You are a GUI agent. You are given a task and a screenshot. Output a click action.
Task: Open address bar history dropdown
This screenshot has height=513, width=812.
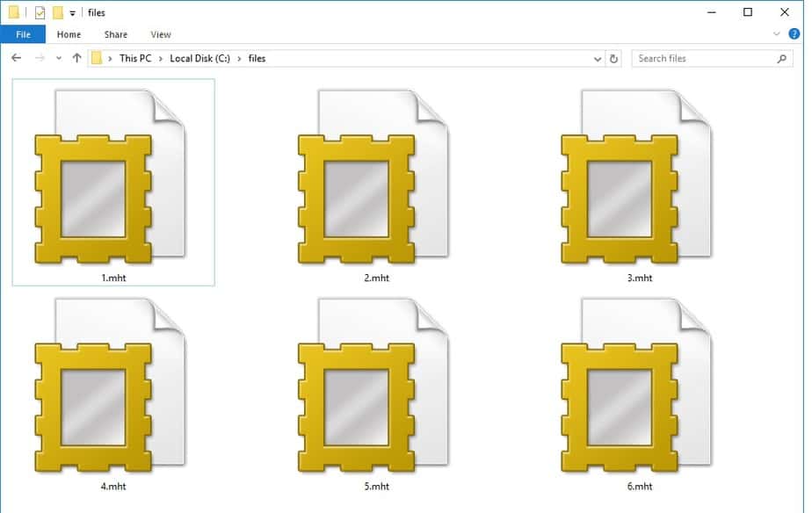click(598, 59)
